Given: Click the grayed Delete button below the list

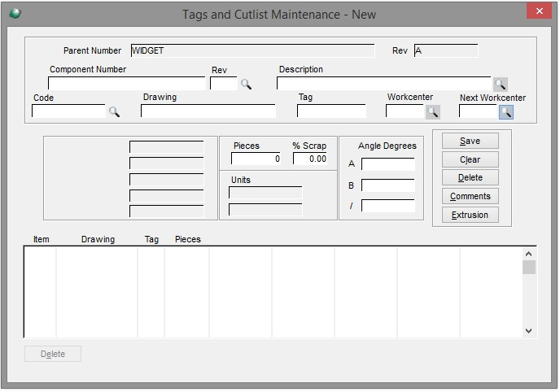Looking at the screenshot, I should (x=53, y=354).
